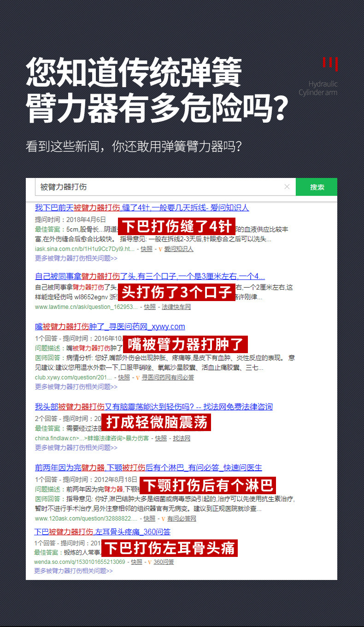Click the red banner 头打伤了3个口子
The height and width of the screenshot is (627, 364).
tap(176, 291)
